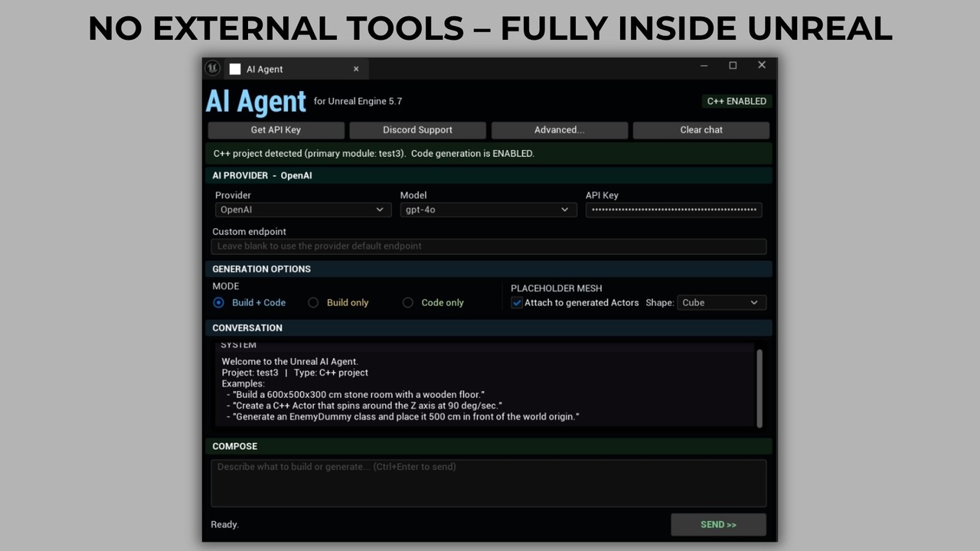Click the AI Agent tab icon
The width and height of the screenshot is (980, 551).
pyautogui.click(x=235, y=69)
